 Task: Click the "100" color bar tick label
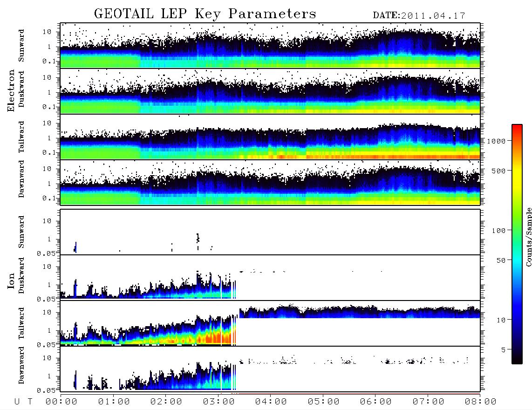point(498,231)
